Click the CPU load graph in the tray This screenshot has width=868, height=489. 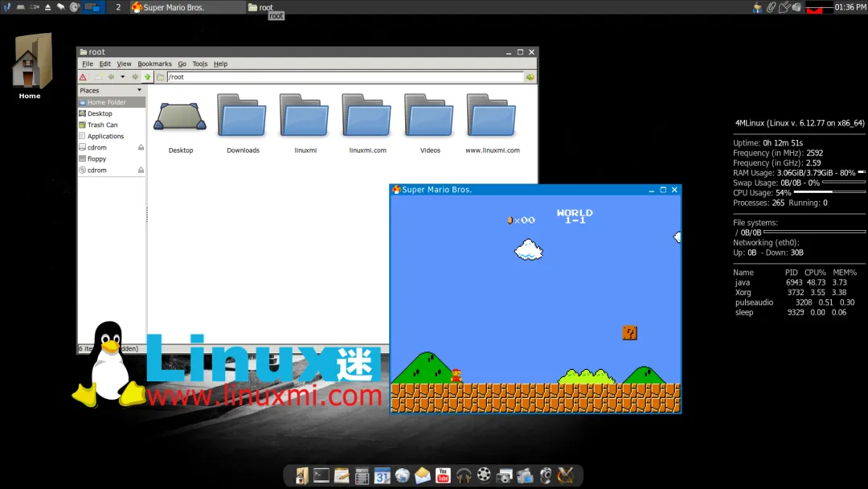pyautogui.click(x=819, y=7)
